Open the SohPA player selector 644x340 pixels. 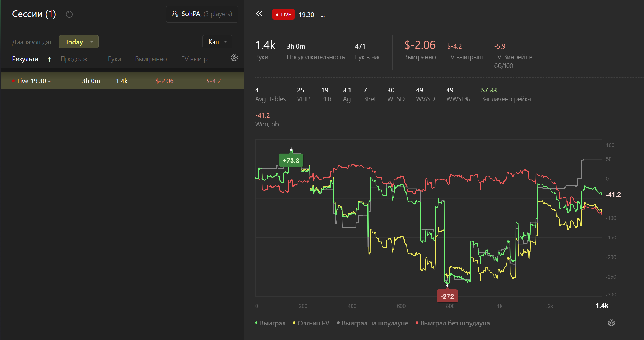202,14
